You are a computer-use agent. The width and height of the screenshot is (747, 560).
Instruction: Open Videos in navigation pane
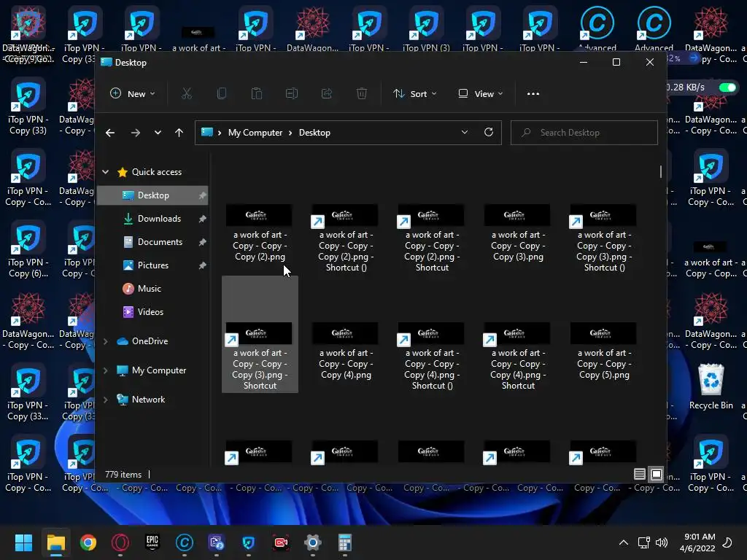(x=152, y=312)
